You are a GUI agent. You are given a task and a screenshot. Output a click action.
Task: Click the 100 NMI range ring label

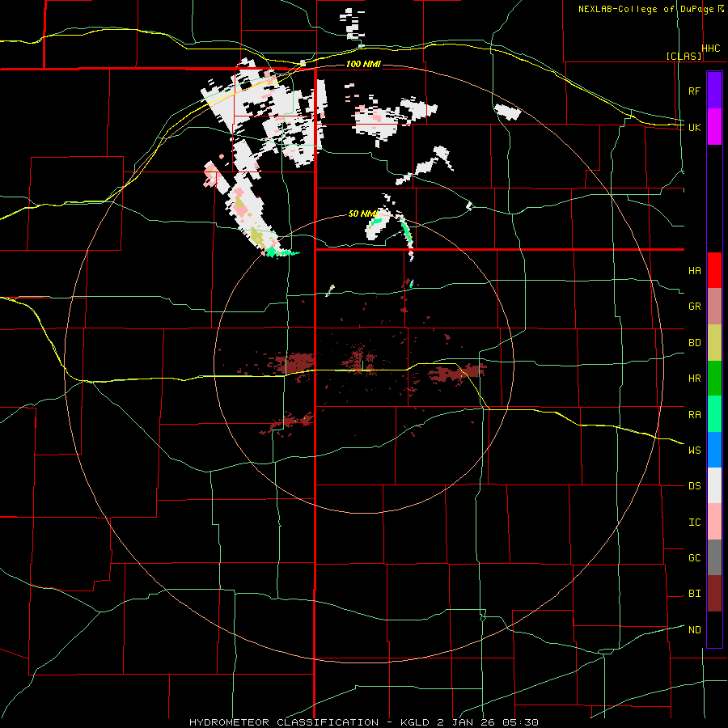pyautogui.click(x=363, y=64)
